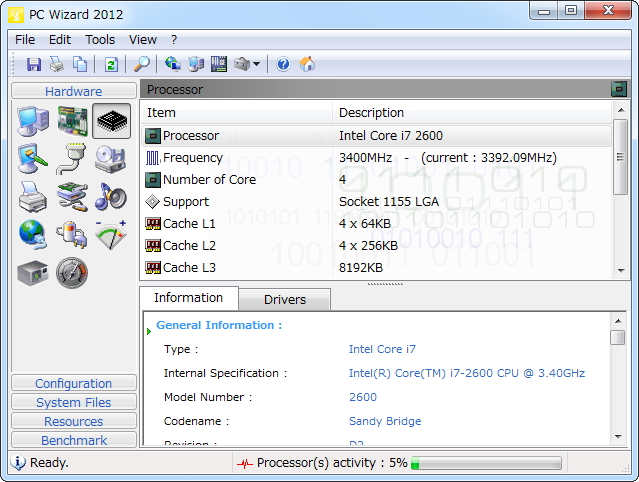The width and height of the screenshot is (639, 482).
Task: Select the Frequency row
Action: tap(377, 158)
